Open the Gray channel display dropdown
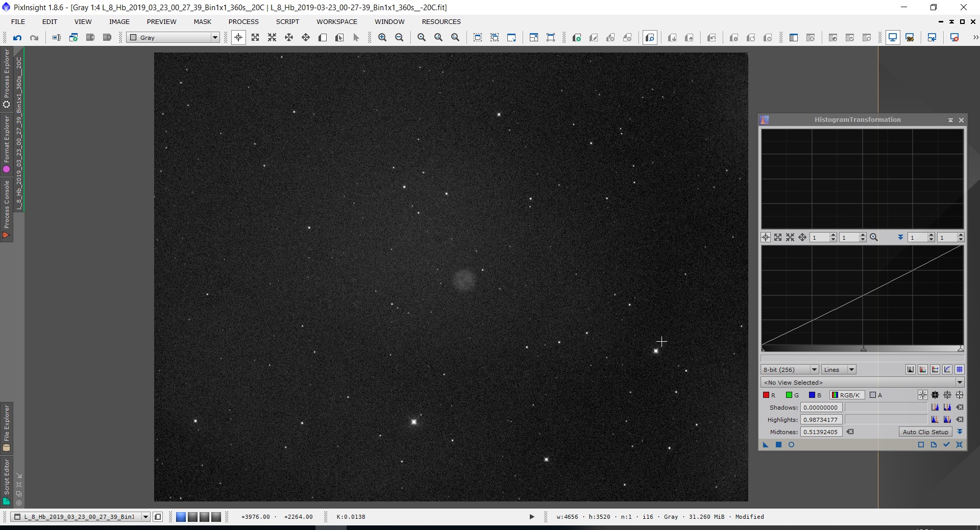This screenshot has width=980, height=530. (173, 37)
